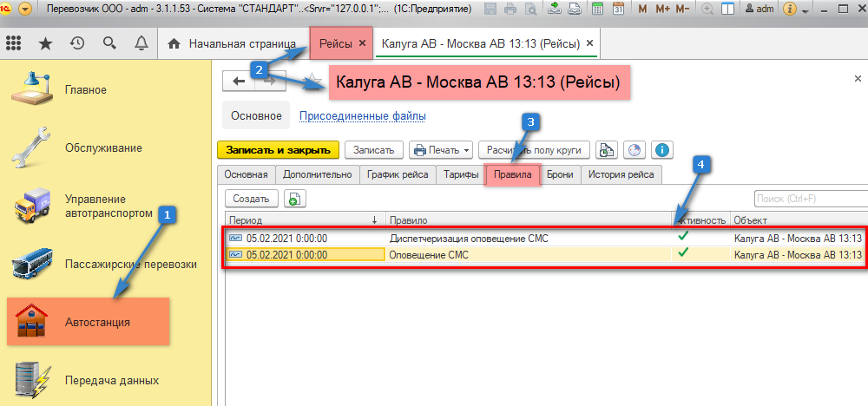Image resolution: width=868 pixels, height=406 pixels.
Task: Open the calendar icon in title bar
Action: pos(619,10)
